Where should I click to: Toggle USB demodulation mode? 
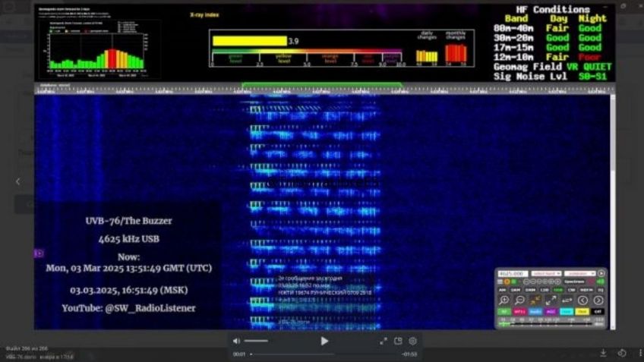(558, 290)
